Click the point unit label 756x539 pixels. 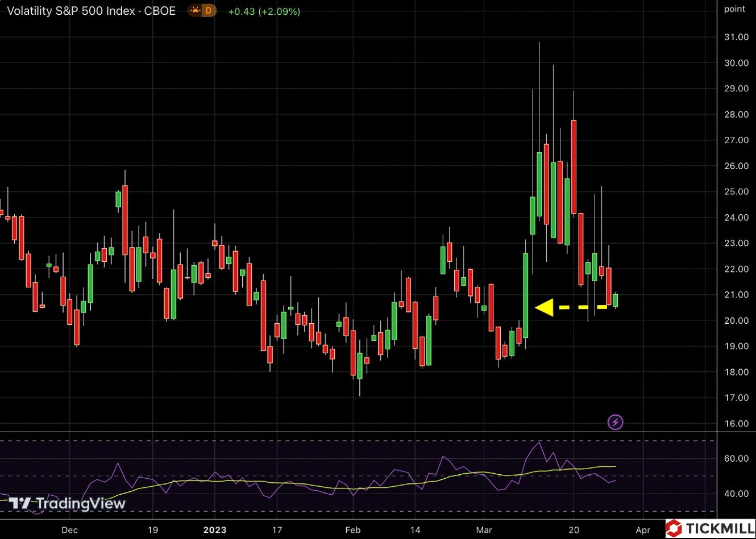(734, 9)
